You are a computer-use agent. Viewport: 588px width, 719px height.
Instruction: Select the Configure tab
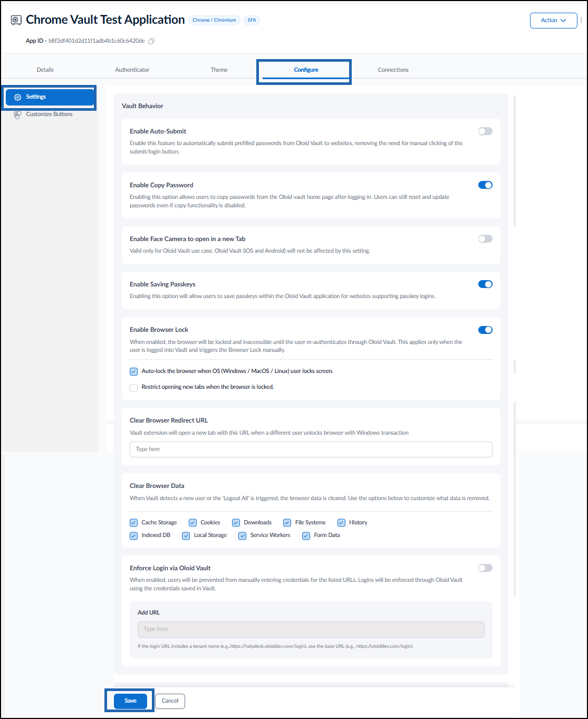click(306, 70)
